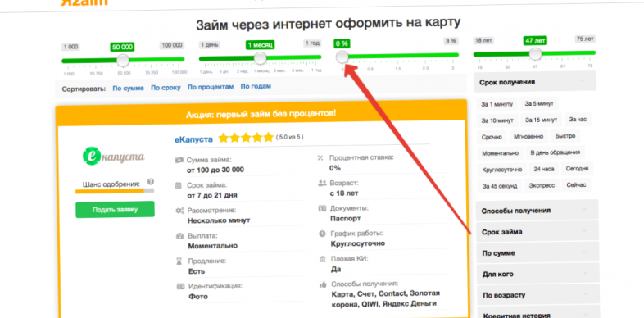Click the Подать заявку button

pyautogui.click(x=115, y=210)
